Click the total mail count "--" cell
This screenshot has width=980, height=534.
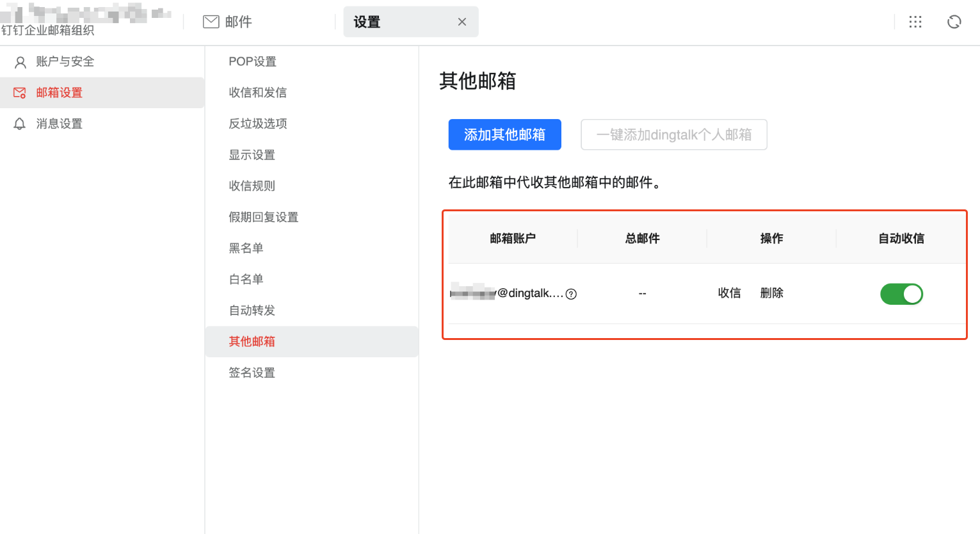(x=642, y=293)
